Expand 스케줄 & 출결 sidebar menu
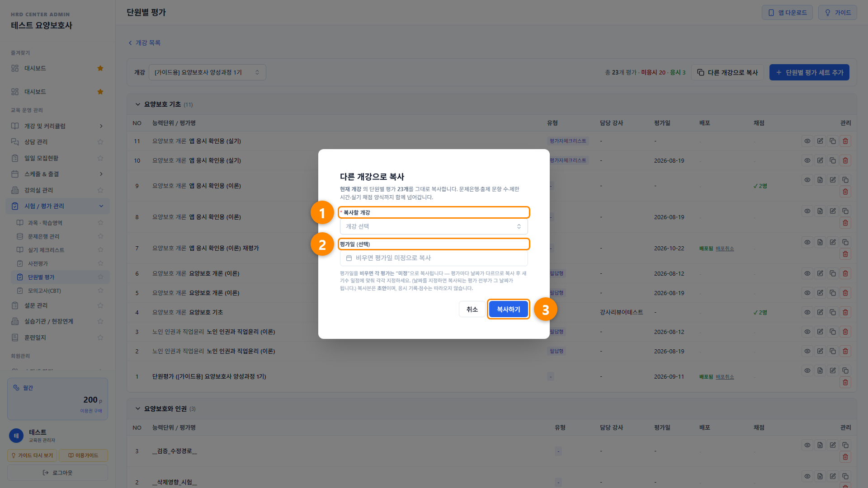868x488 pixels. [x=57, y=174]
